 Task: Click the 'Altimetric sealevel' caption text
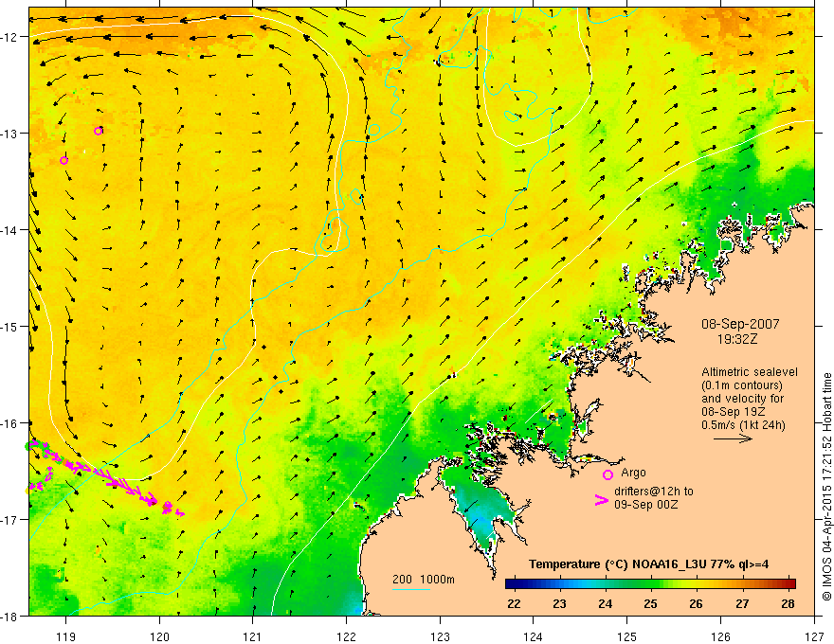pos(750,372)
